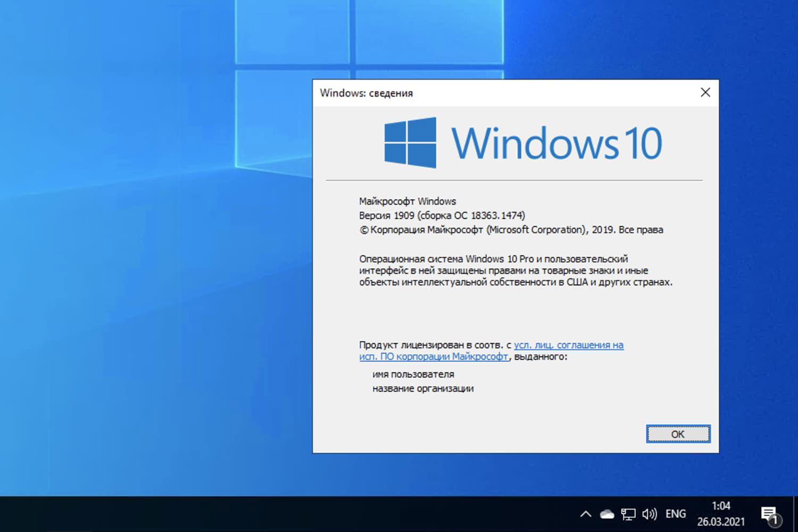Screen dimensions: 798x532
Task: Close the Windows: сведения dialog
Action: click(x=705, y=92)
